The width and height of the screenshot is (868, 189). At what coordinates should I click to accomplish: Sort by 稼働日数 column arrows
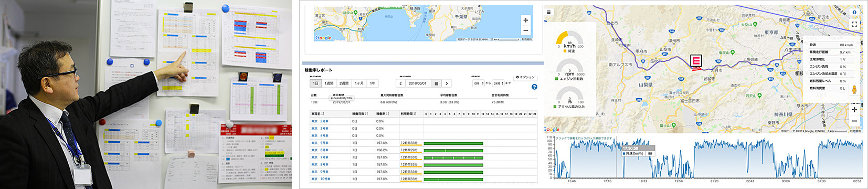pyautogui.click(x=366, y=113)
